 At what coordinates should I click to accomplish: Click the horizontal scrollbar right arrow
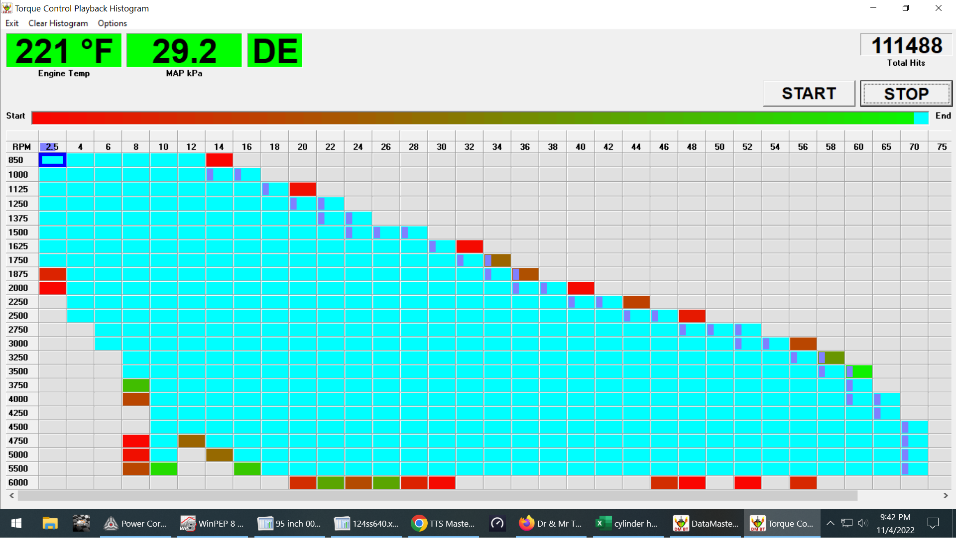pyautogui.click(x=945, y=496)
